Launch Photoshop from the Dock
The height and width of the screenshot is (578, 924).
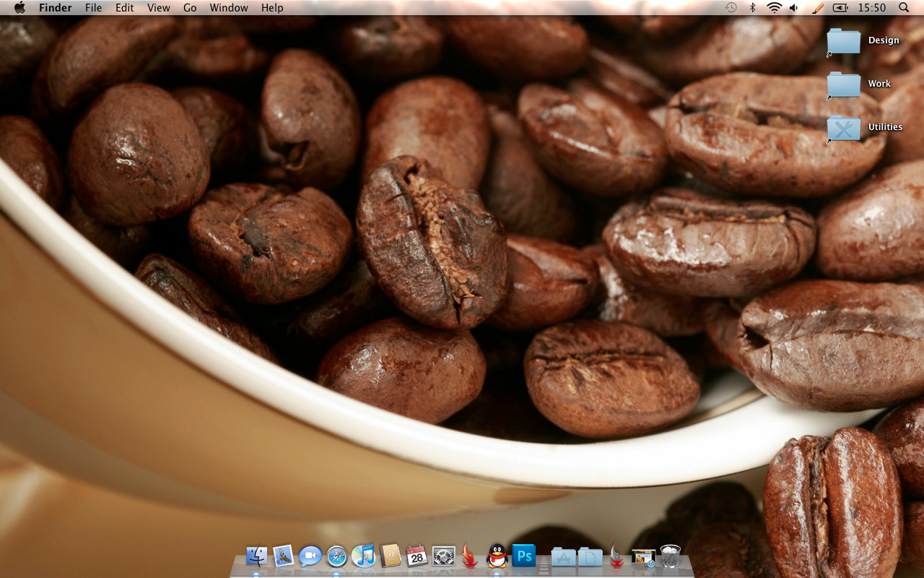524,556
